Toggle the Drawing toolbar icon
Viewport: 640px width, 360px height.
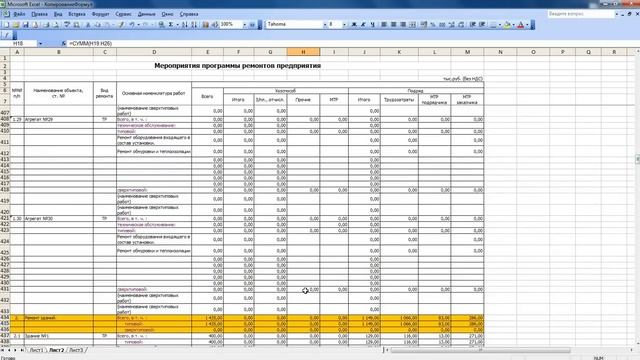[215, 25]
